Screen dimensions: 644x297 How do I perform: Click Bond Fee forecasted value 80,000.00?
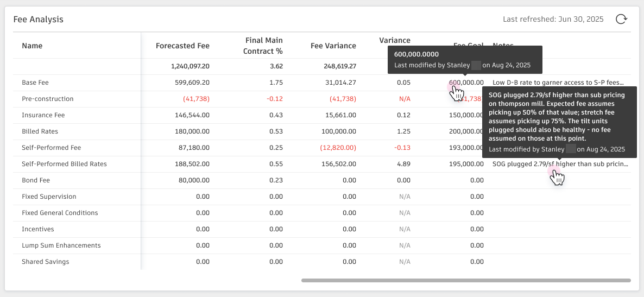(x=193, y=180)
